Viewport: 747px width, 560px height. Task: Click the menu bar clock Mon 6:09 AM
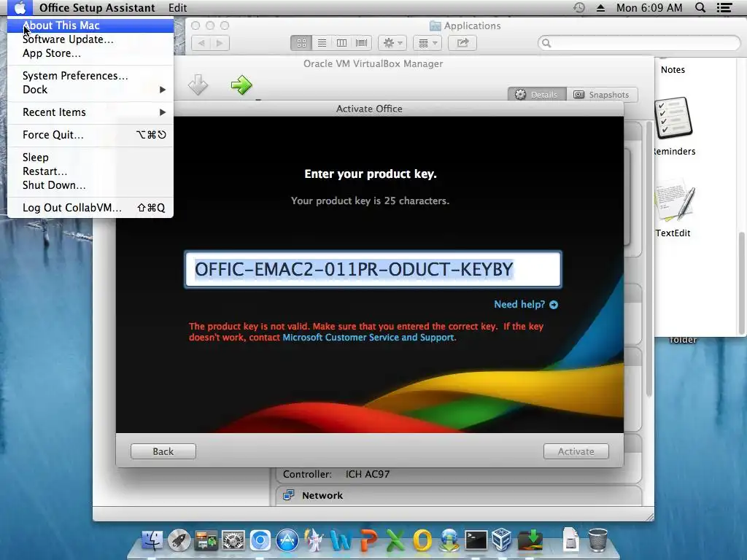(649, 7)
